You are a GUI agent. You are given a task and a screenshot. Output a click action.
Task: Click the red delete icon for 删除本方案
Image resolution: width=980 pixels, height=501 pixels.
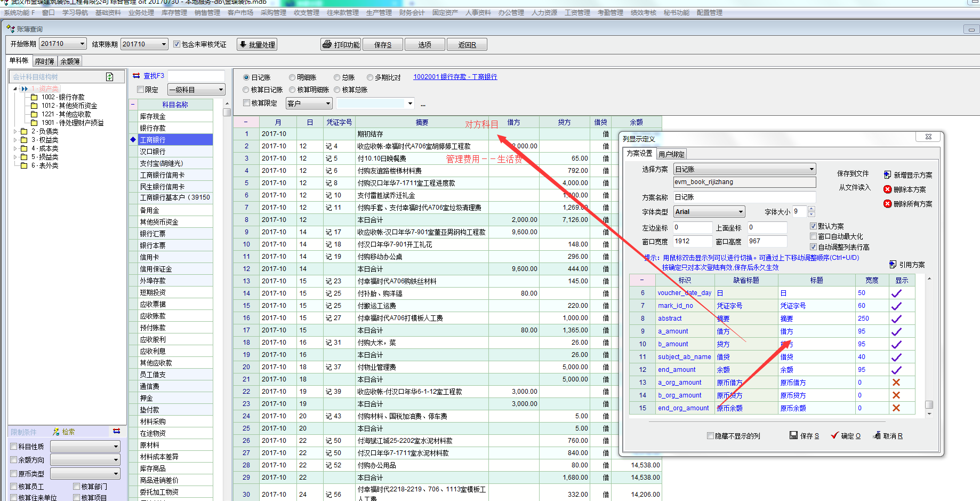(887, 189)
